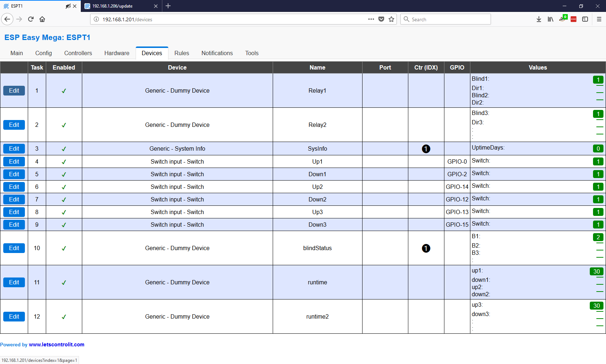Mute the ESPT1 tab audio
The image size is (606, 364).
pyautogui.click(x=68, y=6)
